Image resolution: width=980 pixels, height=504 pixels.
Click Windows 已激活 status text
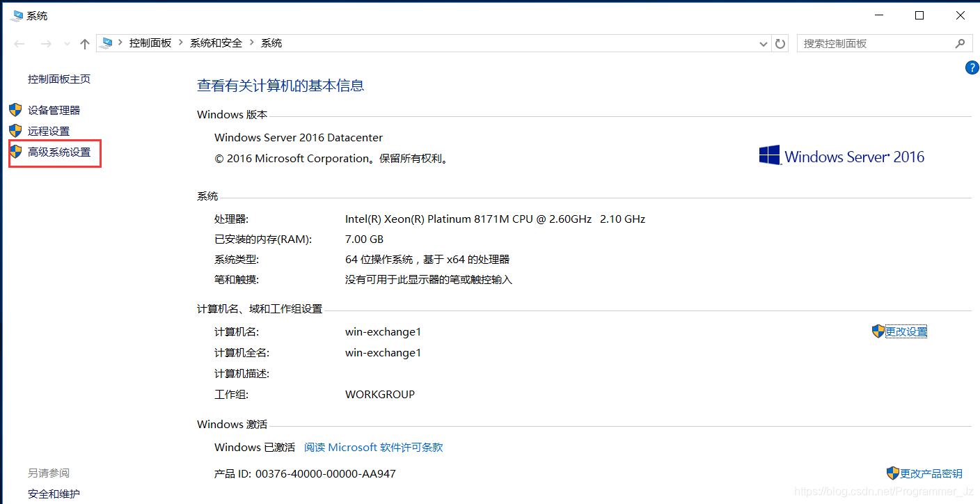point(255,447)
